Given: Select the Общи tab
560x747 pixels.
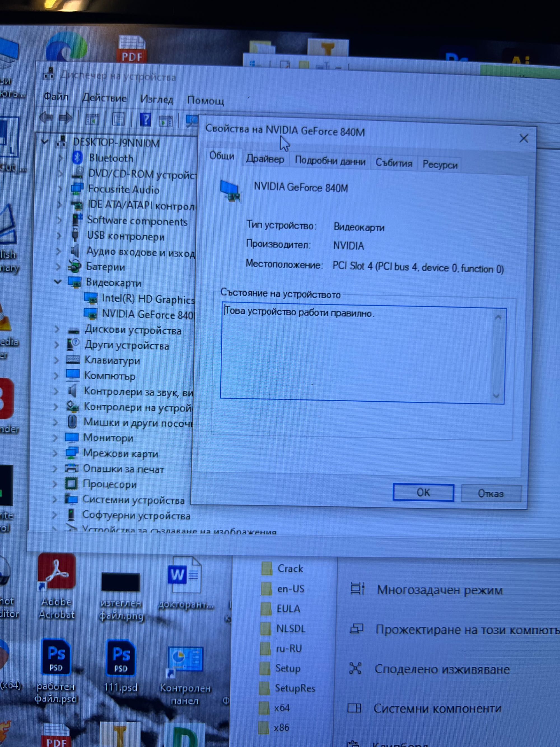Looking at the screenshot, I should [221, 156].
